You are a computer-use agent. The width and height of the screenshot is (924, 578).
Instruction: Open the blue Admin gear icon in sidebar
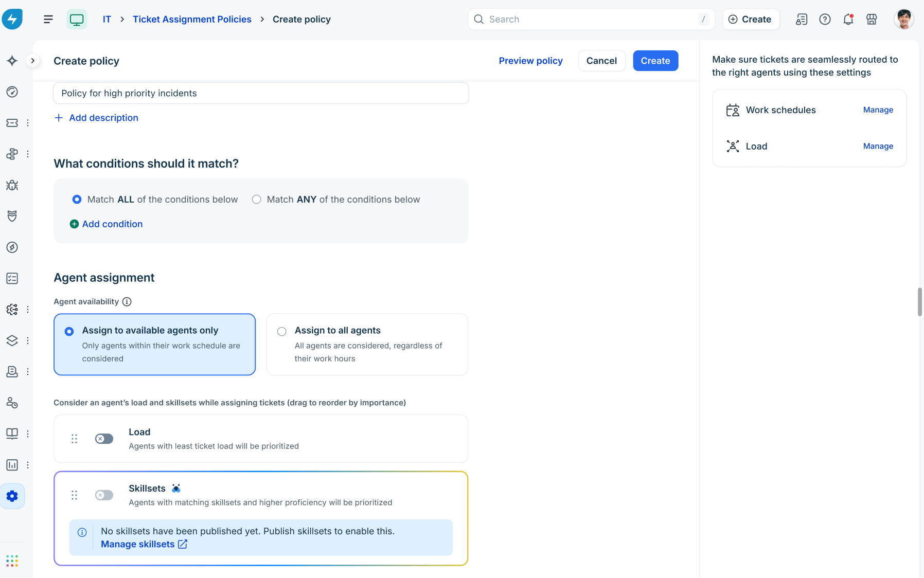click(x=12, y=496)
